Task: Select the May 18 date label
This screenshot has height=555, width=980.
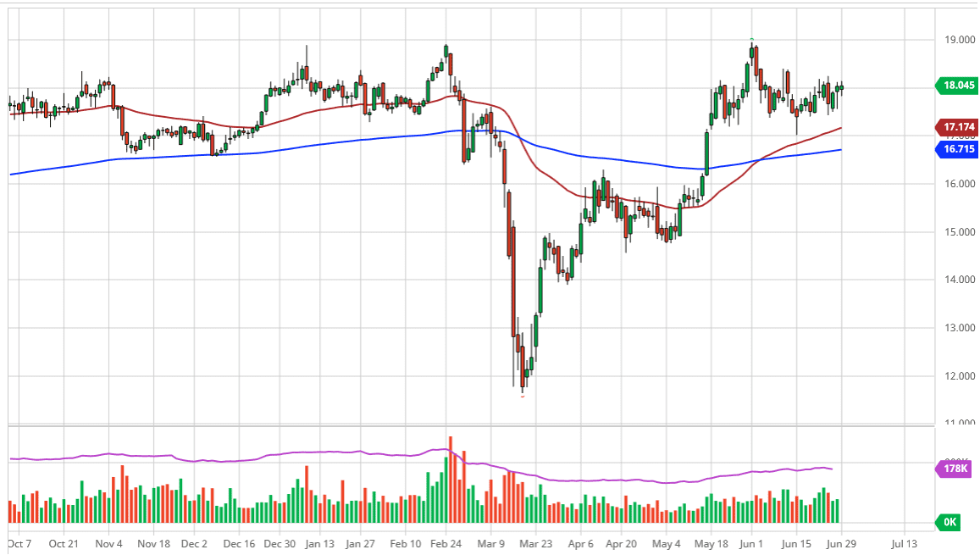Action: click(711, 543)
